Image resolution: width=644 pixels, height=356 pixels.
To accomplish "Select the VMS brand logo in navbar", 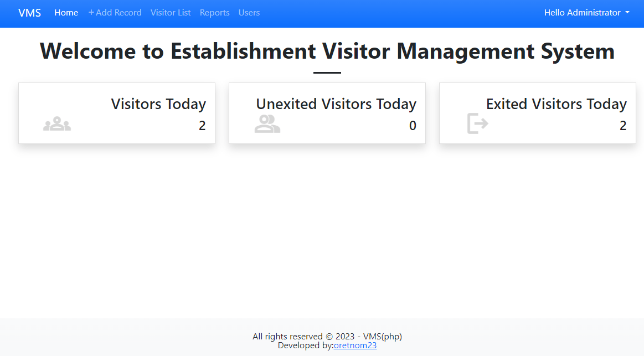I will click(29, 13).
